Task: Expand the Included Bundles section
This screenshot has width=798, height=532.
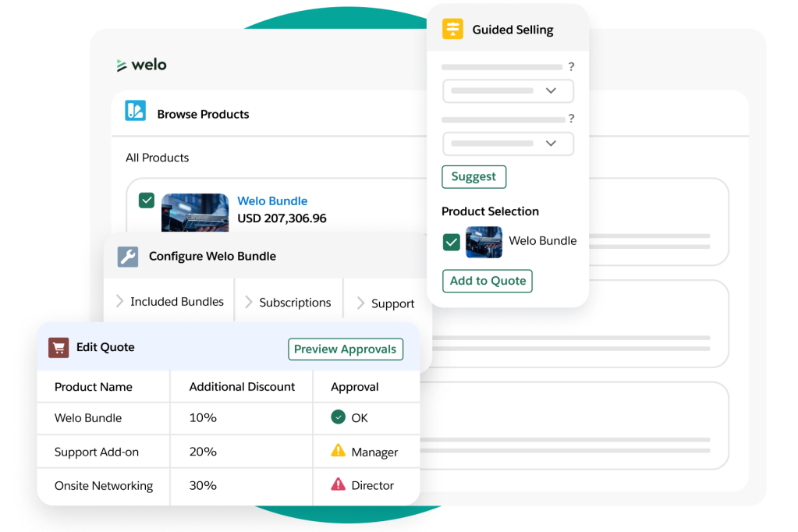Action: coord(169,302)
